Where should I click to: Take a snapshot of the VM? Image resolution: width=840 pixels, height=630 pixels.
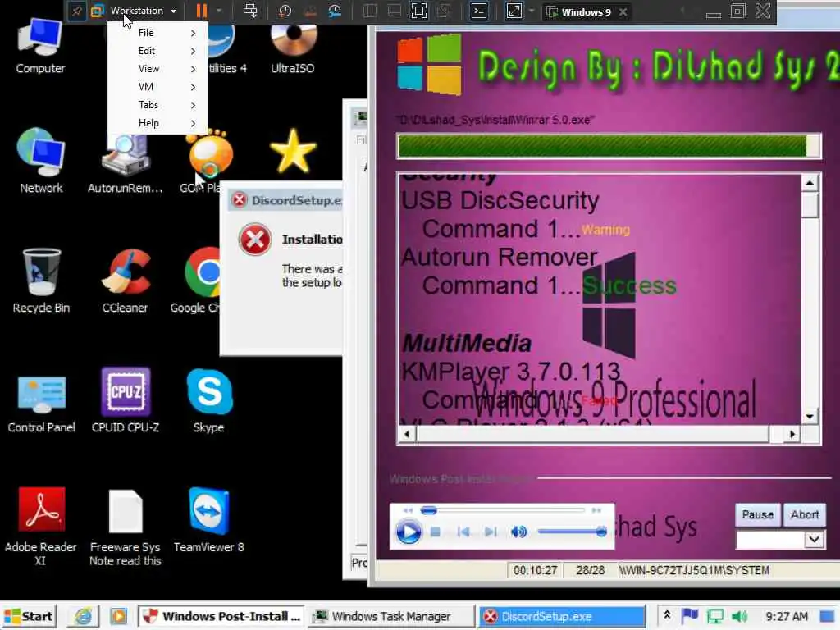pos(285,11)
